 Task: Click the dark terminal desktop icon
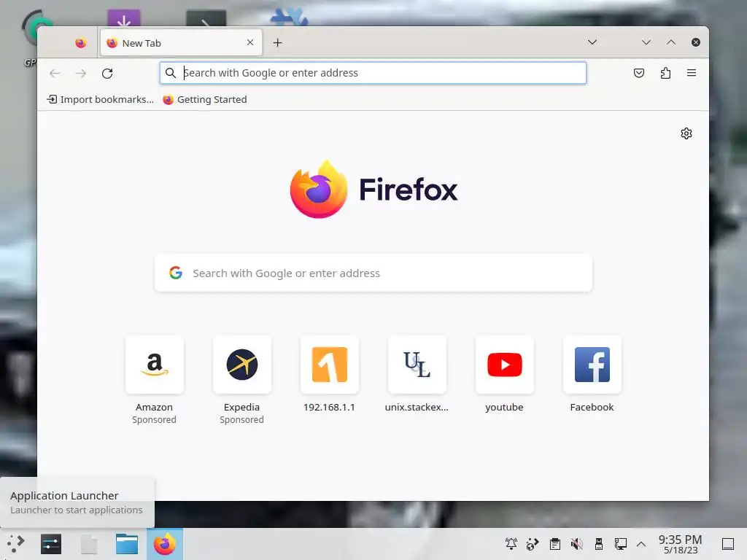tap(206, 18)
